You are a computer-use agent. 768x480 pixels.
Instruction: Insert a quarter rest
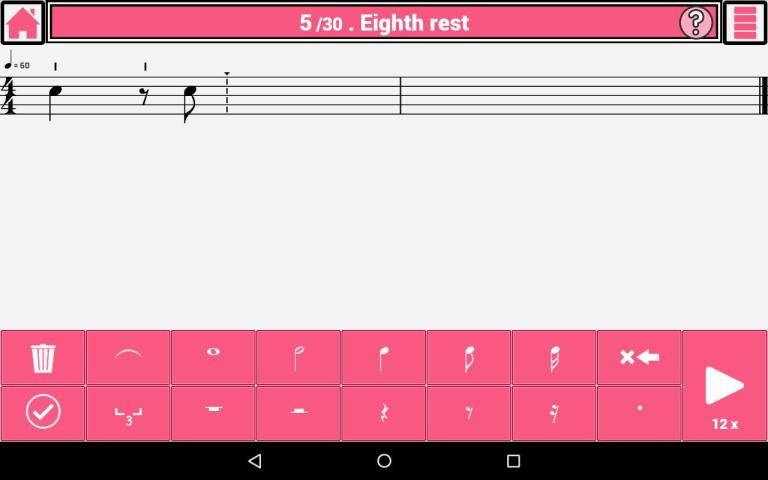pyautogui.click(x=384, y=413)
